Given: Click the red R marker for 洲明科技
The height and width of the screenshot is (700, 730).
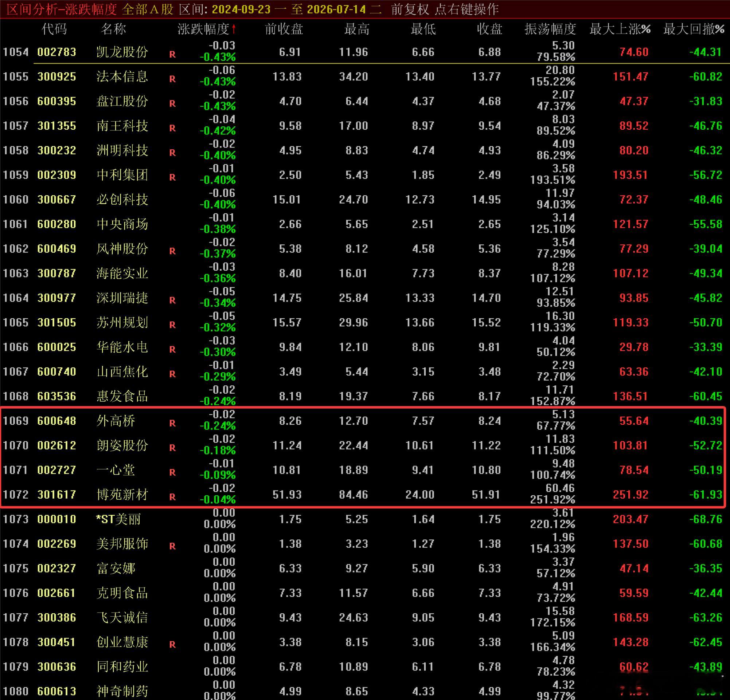Looking at the screenshot, I should coord(172,153).
